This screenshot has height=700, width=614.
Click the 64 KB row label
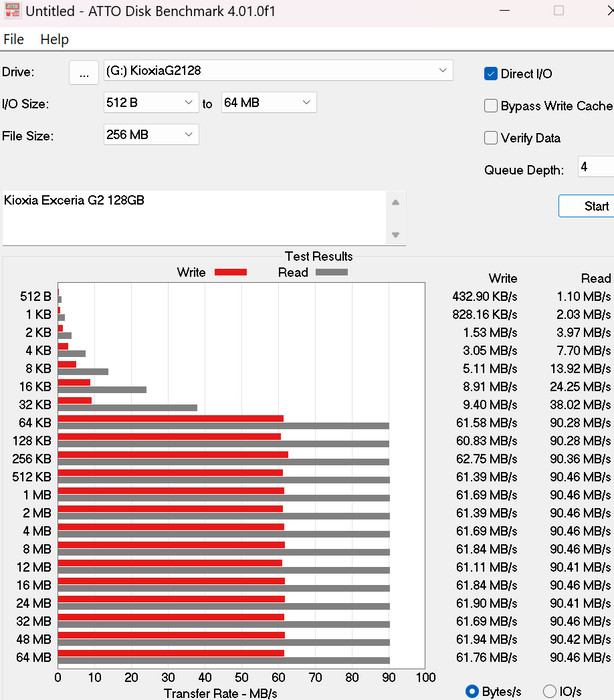click(35, 423)
